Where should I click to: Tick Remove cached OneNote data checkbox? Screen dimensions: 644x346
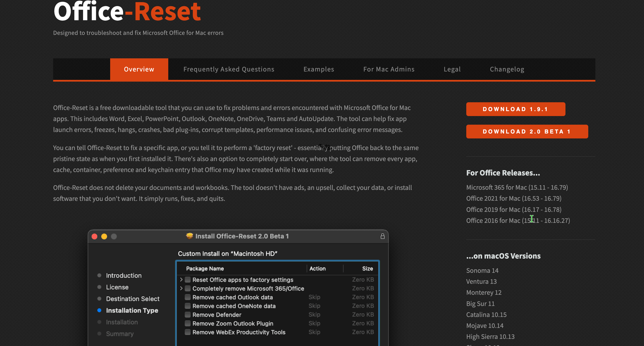(187, 306)
